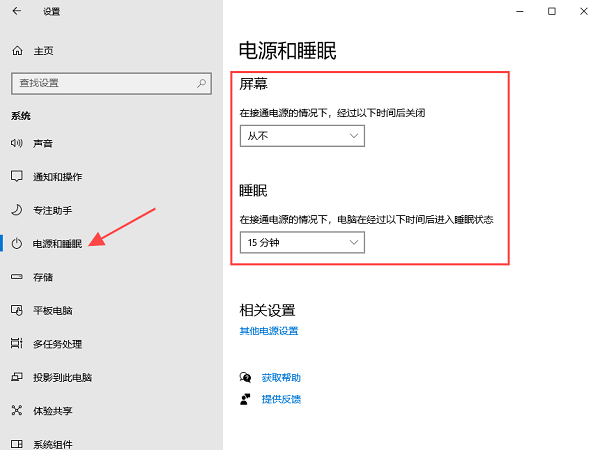Click the 声音 speaker icon
This screenshot has width=600, height=450.
point(16,143)
